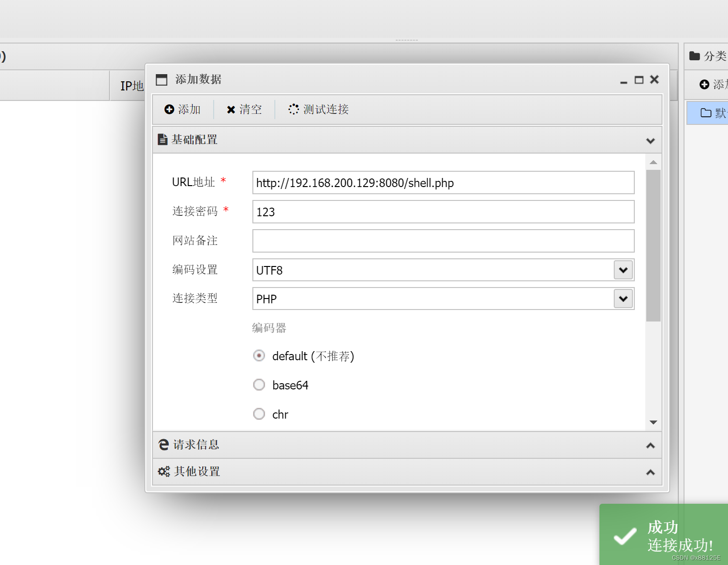The image size is (728, 565).
Task: Maximize the 添加数据 dialog
Action: (x=639, y=80)
